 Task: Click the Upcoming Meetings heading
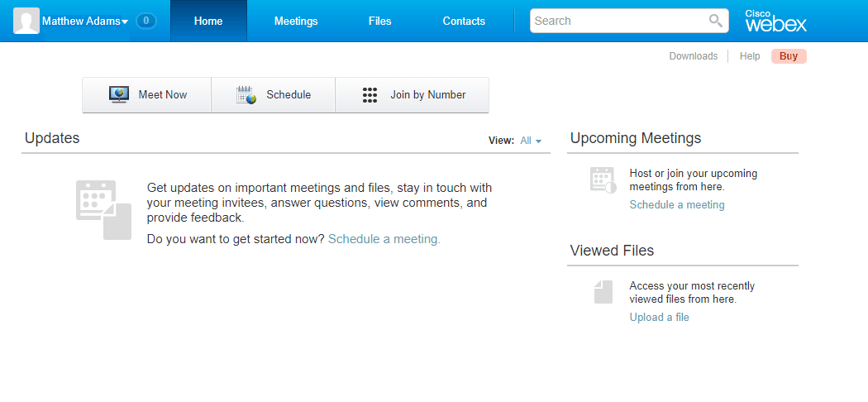point(636,138)
